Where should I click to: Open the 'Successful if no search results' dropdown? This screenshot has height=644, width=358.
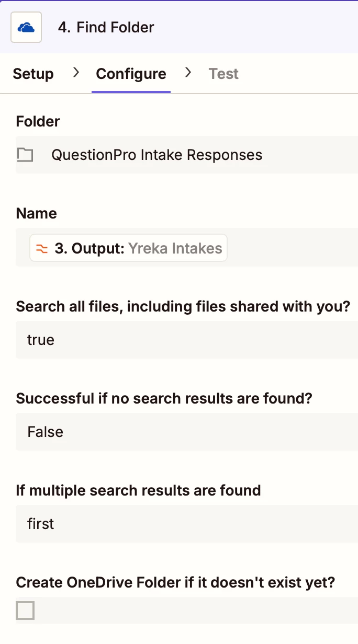tap(187, 432)
